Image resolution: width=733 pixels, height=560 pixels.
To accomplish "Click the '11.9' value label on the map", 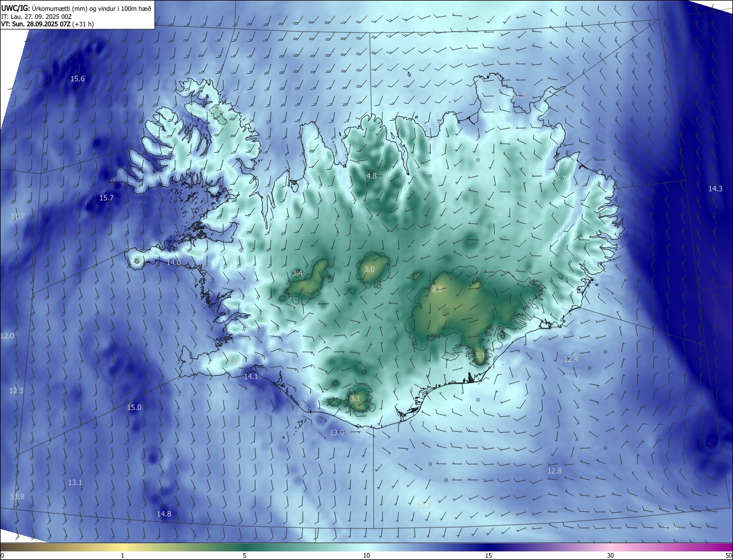I will (518, 96).
